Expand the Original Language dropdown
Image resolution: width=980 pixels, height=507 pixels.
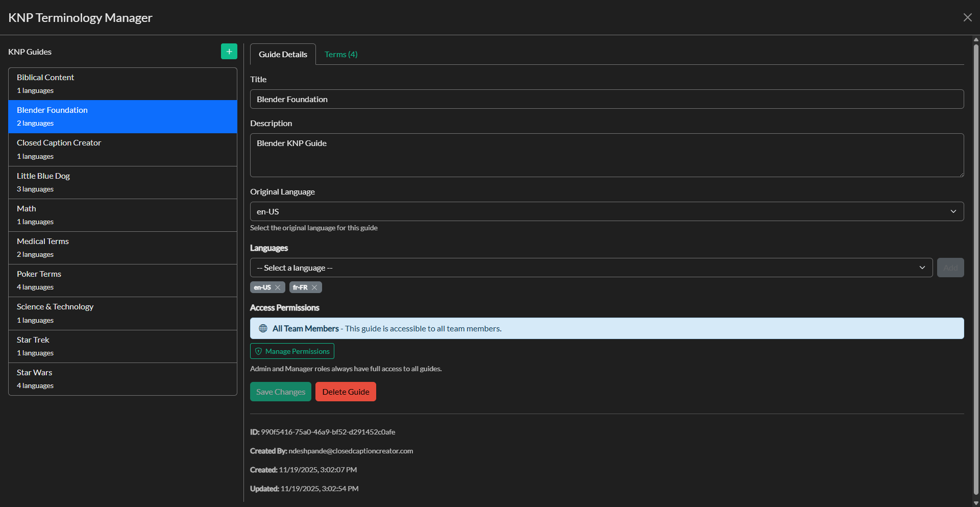[x=606, y=211]
